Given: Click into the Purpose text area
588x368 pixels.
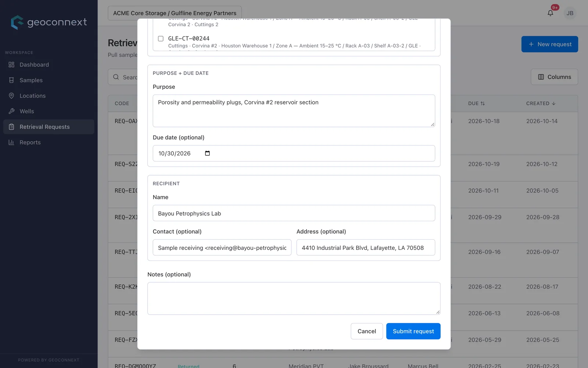Looking at the screenshot, I should (x=294, y=111).
